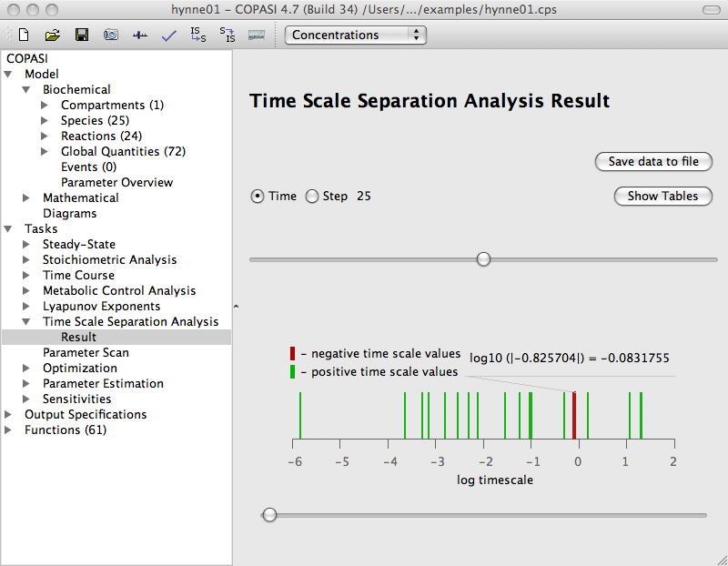
Task: Click the 'log timescale' axis label
Action: pos(494,480)
